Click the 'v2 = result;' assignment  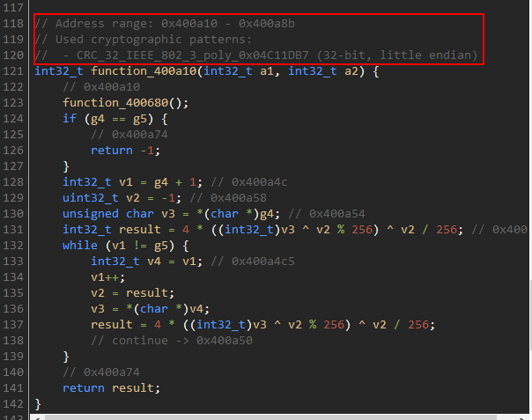point(132,293)
